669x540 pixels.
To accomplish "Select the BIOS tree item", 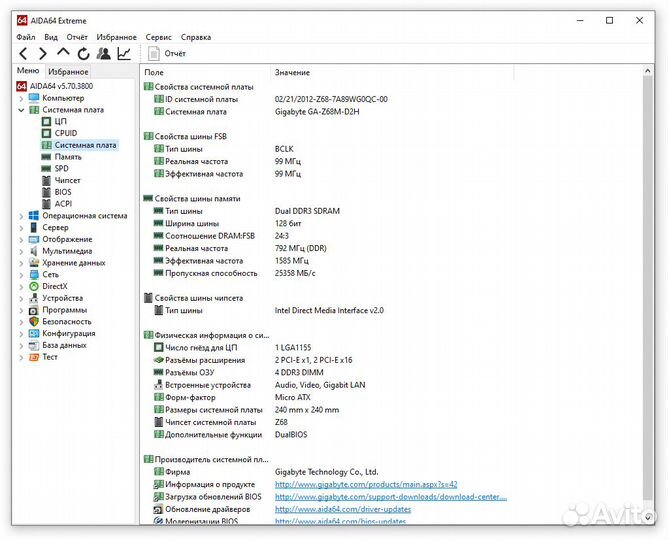I will tap(63, 192).
